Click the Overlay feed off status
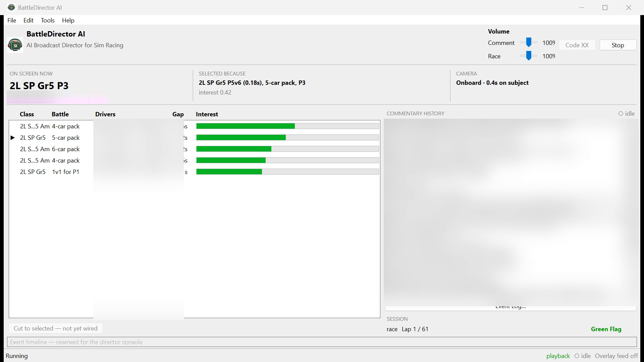644x362 pixels. click(x=616, y=356)
